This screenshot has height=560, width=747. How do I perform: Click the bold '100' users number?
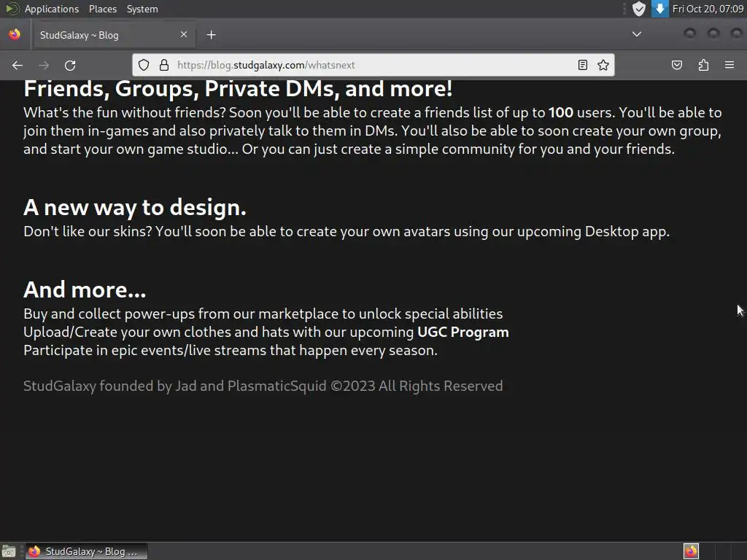[561, 112]
